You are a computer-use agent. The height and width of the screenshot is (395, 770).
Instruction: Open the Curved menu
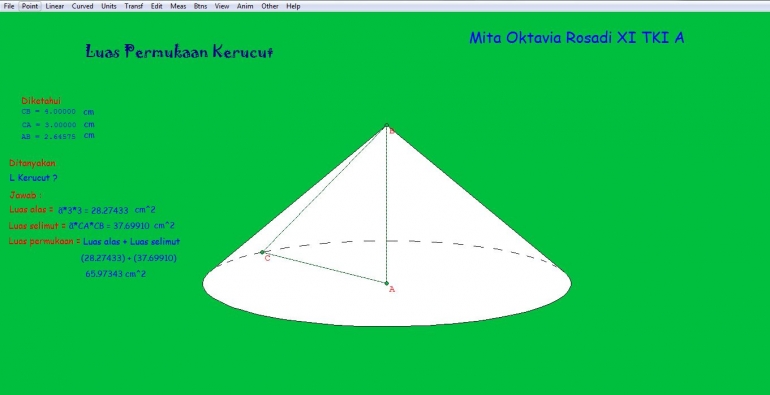click(82, 6)
